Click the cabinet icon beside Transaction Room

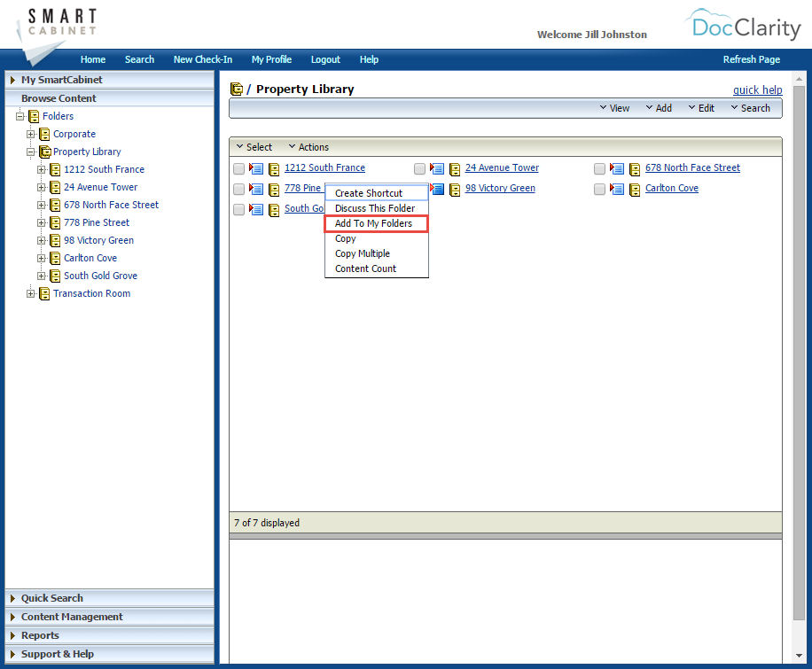click(44, 293)
